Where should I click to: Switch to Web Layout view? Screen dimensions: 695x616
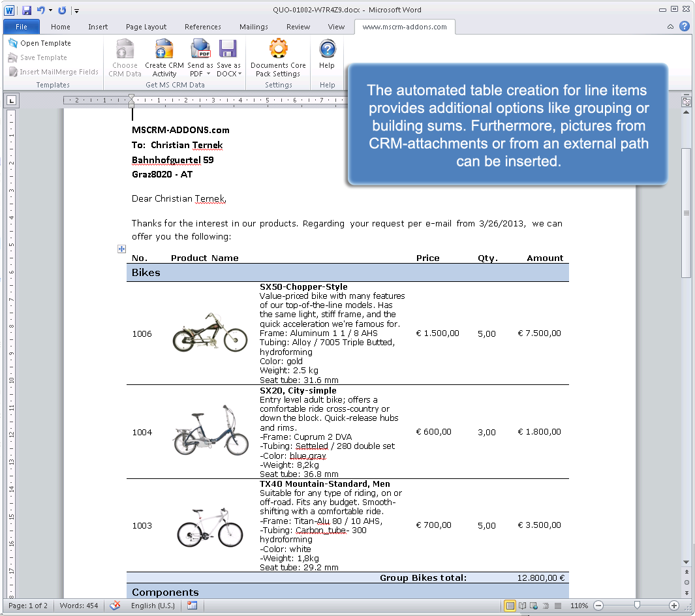(534, 606)
